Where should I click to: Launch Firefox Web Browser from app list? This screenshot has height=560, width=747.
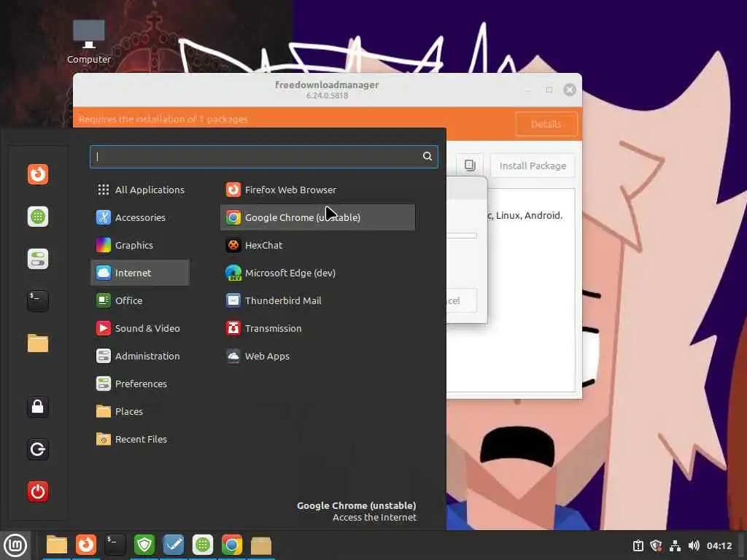click(317, 190)
